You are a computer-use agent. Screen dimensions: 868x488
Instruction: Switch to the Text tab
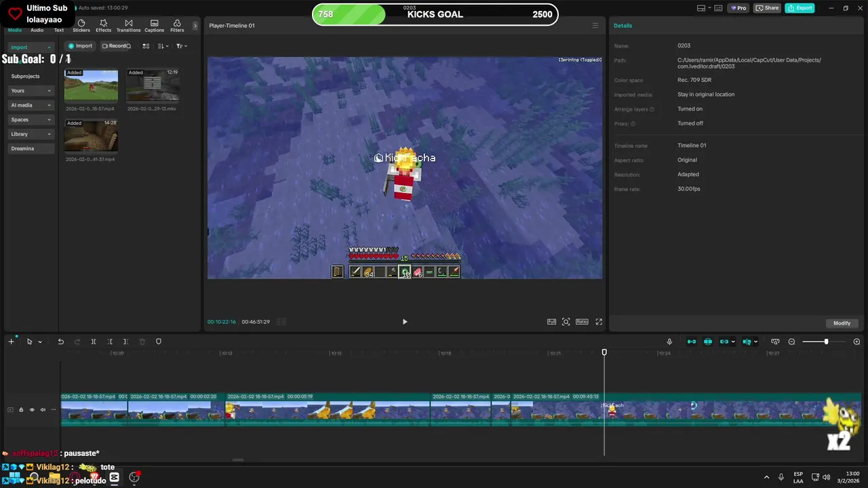(x=59, y=30)
